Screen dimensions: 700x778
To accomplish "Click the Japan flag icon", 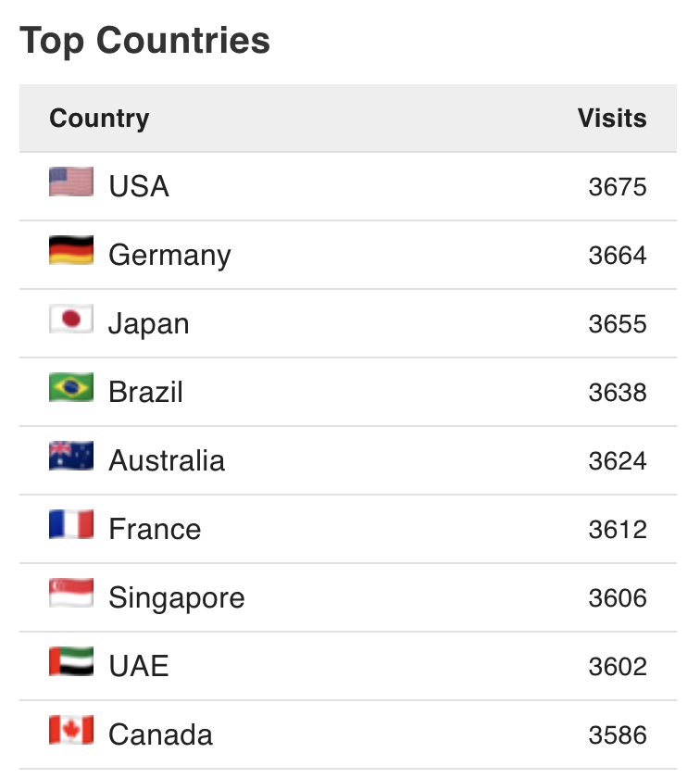I will tap(71, 319).
